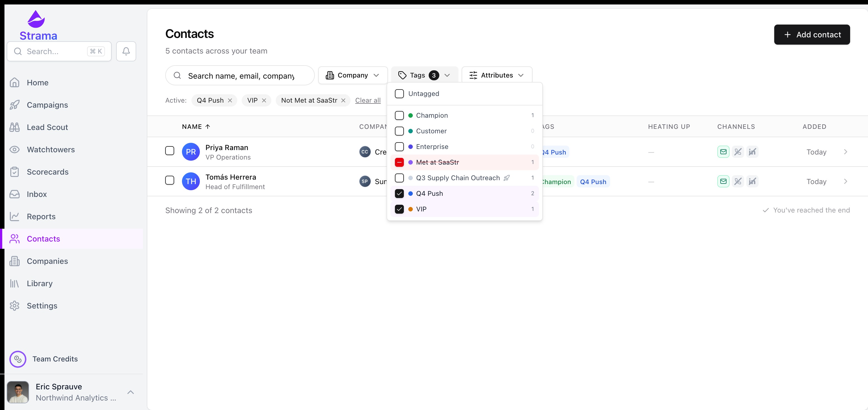
Task: Collapse the Tags filter dropdown
Action: (425, 75)
